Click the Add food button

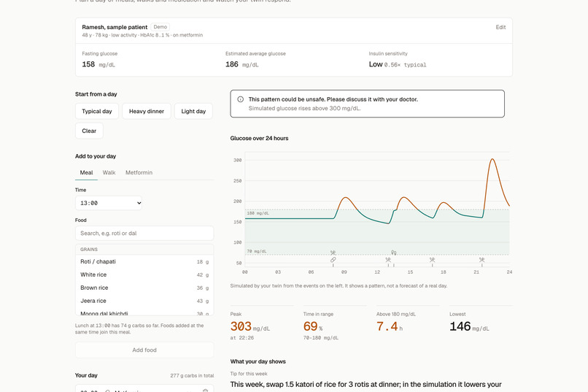144,350
